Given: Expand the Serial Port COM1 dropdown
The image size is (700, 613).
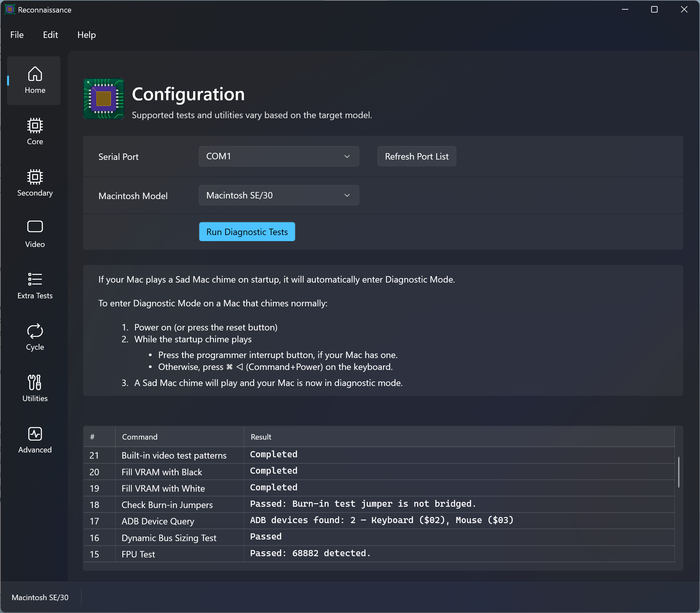Looking at the screenshot, I should coord(278,156).
